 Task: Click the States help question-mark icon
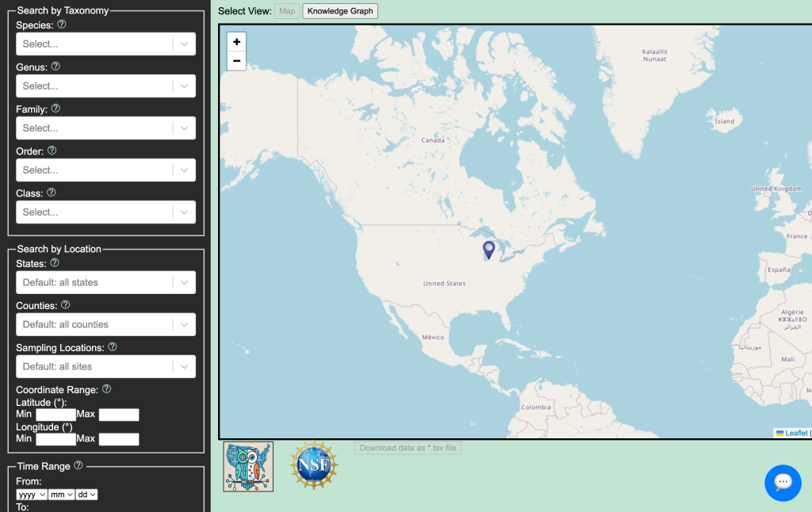pyautogui.click(x=55, y=262)
